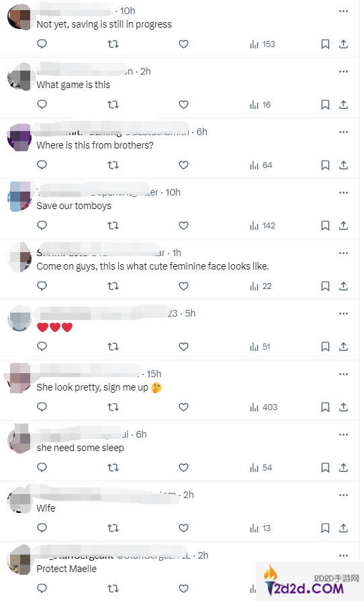The width and height of the screenshot is (364, 601).
Task: Open the "Protect Maelle" tweet text
Action: (66, 569)
